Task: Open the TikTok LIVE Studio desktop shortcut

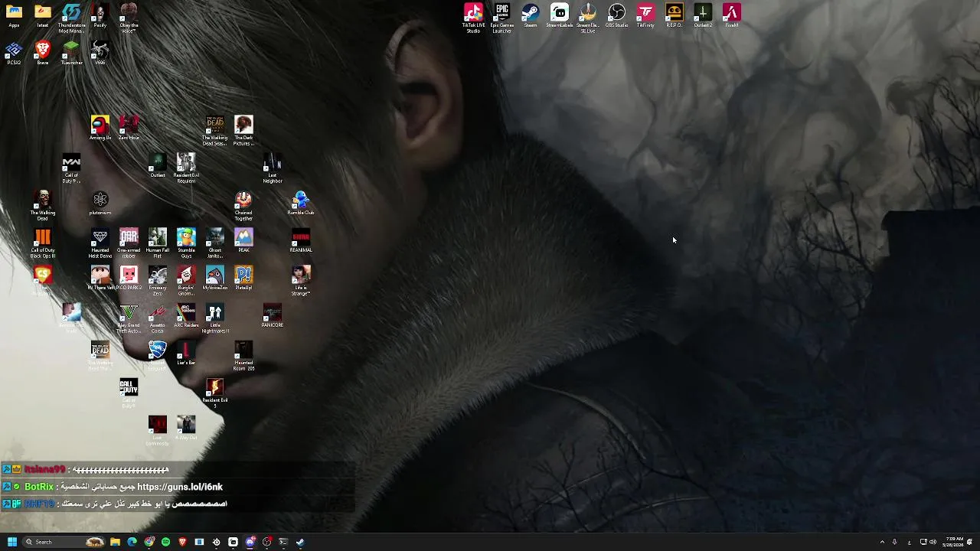Action: click(473, 18)
